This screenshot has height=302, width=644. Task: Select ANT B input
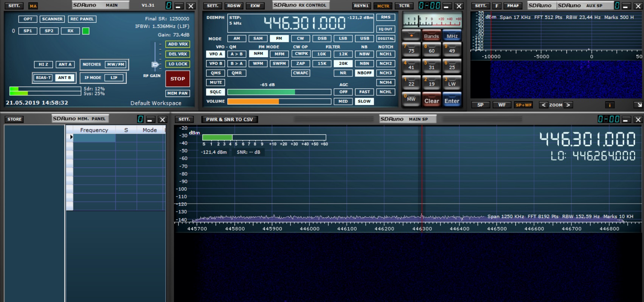pos(65,78)
